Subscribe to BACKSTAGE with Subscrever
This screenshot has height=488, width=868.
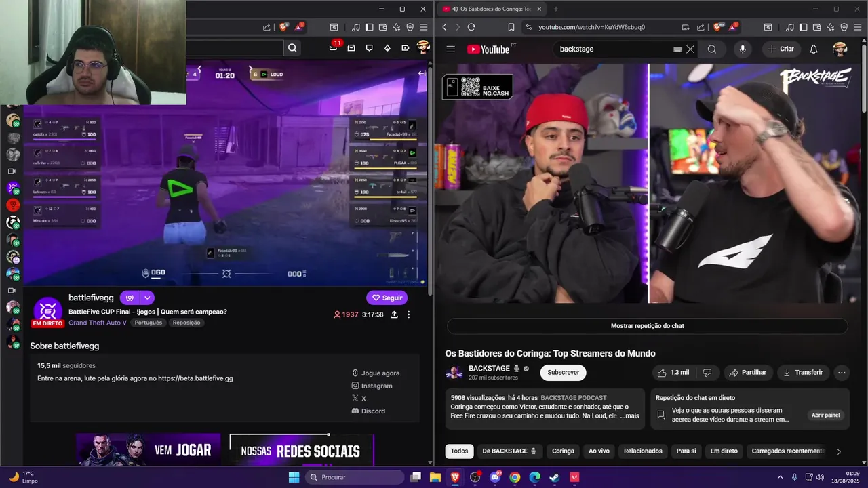(563, 373)
